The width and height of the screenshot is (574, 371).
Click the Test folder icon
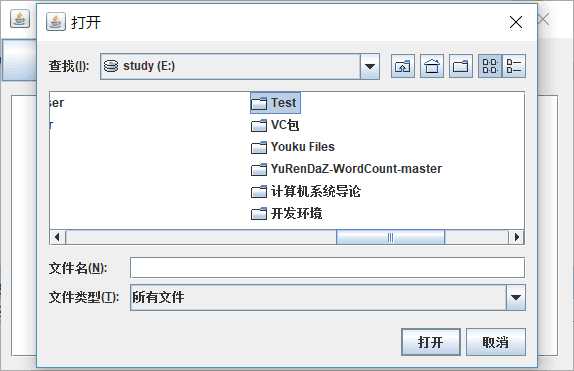[x=259, y=104]
